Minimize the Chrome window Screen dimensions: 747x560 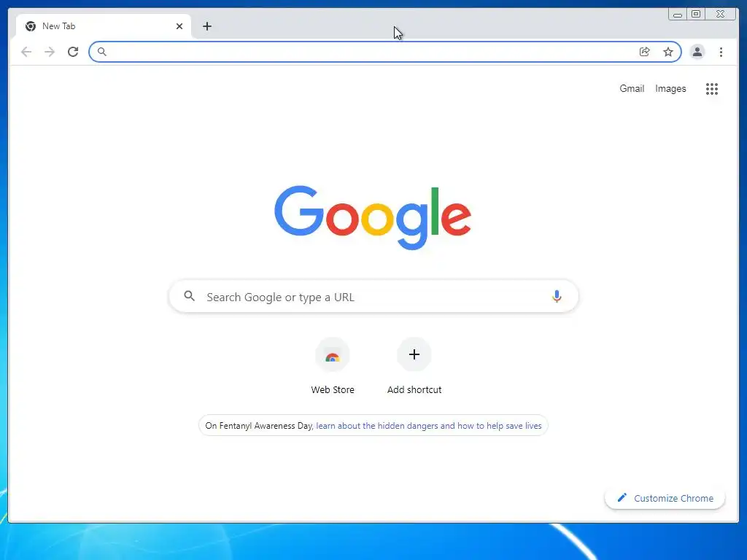tap(678, 15)
